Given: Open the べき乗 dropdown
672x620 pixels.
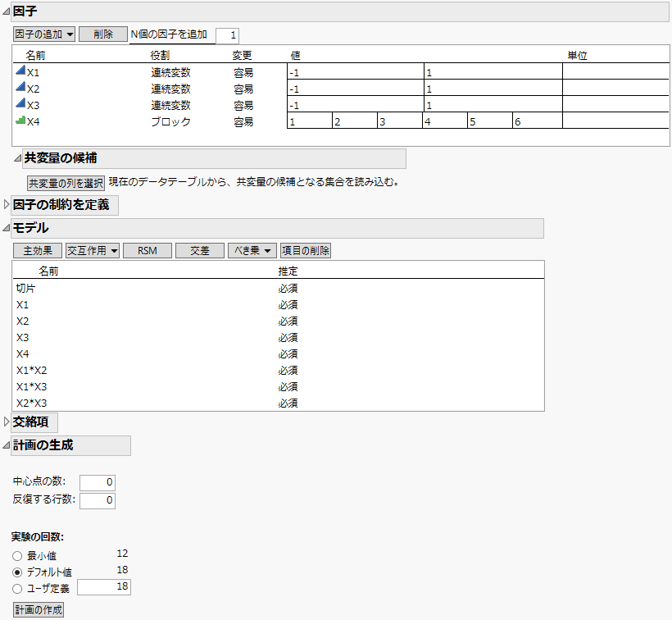Looking at the screenshot, I should [251, 250].
